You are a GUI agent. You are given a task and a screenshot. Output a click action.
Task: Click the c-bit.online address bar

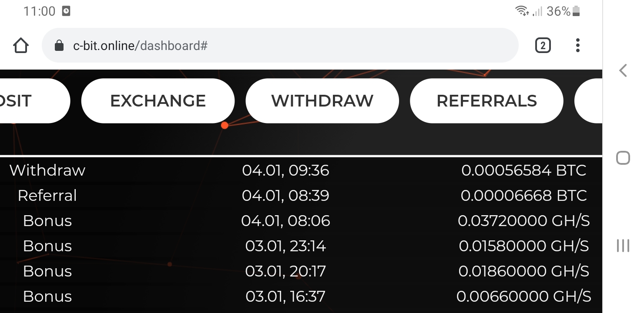pyautogui.click(x=280, y=45)
